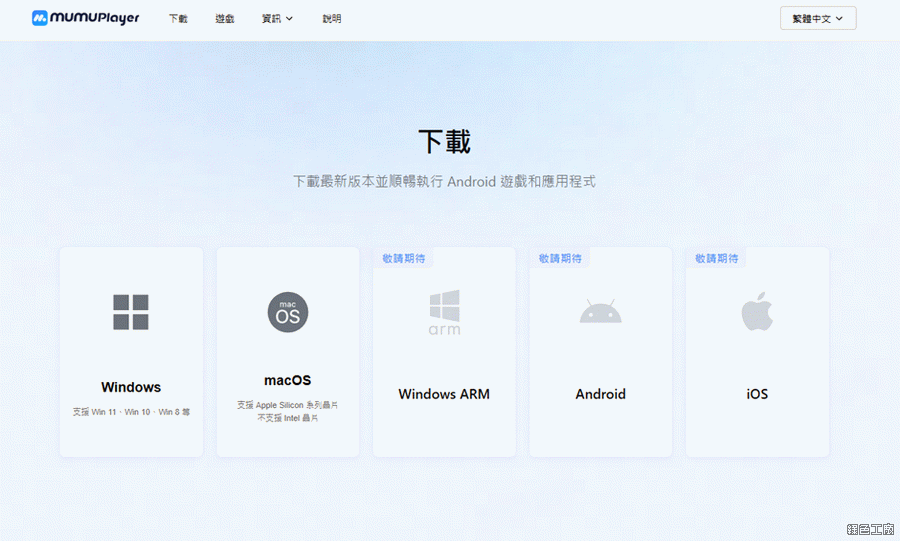Click the macOS download card title

tap(288, 380)
